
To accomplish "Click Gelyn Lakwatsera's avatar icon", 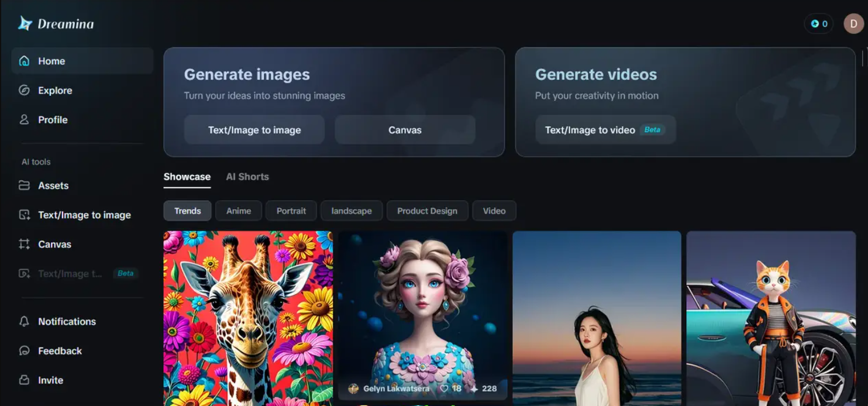I will tap(353, 388).
